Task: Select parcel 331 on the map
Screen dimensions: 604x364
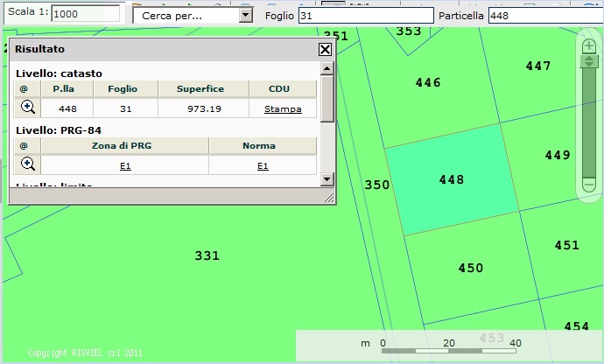Action: [x=207, y=256]
